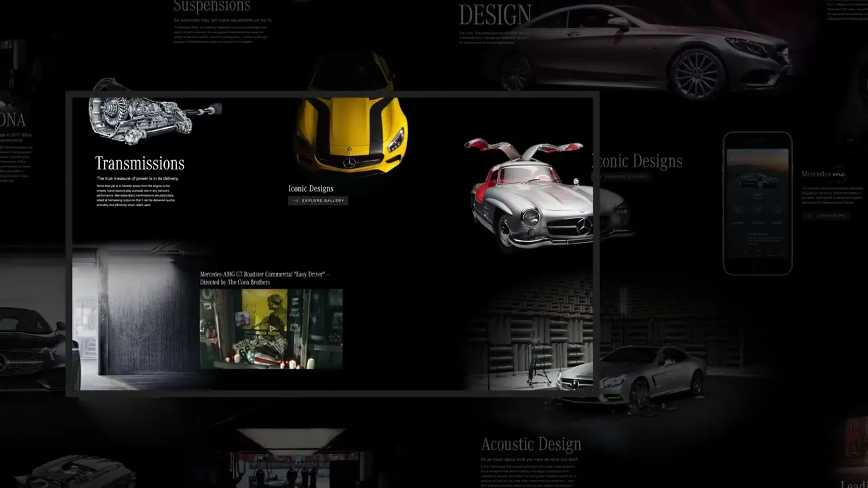Click the bright Explore Gallery button
The image size is (868, 488).
pyautogui.click(x=318, y=201)
